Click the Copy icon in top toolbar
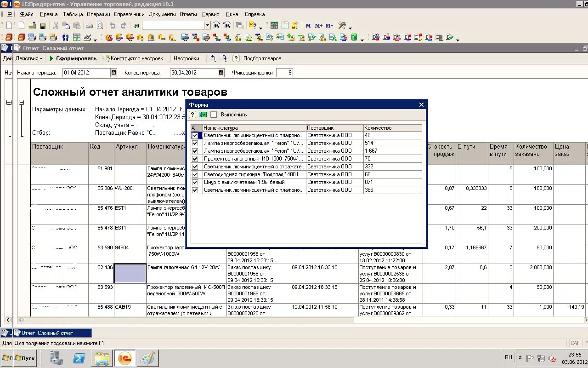Viewport: 588px width, 368px height. [x=67, y=26]
